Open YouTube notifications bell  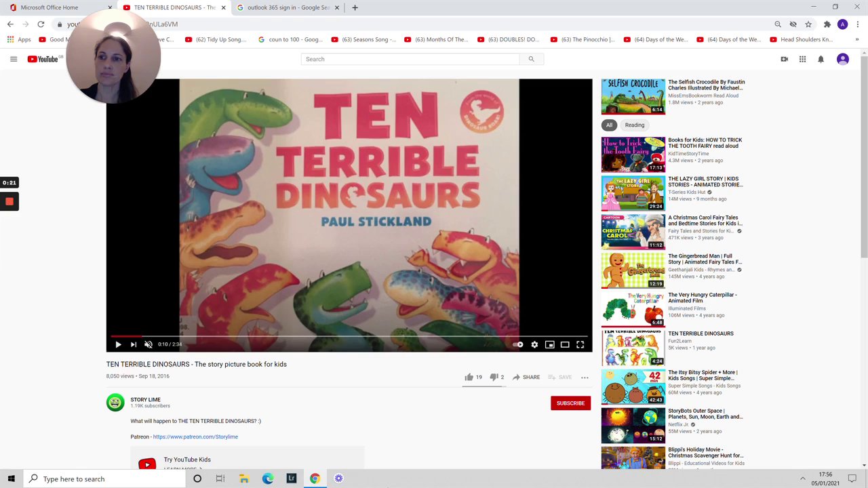tap(821, 59)
